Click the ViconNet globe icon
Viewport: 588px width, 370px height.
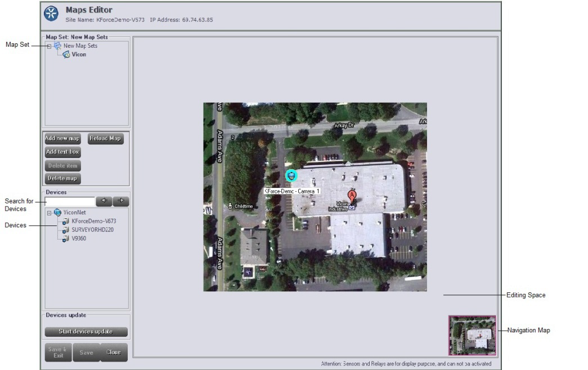57,213
